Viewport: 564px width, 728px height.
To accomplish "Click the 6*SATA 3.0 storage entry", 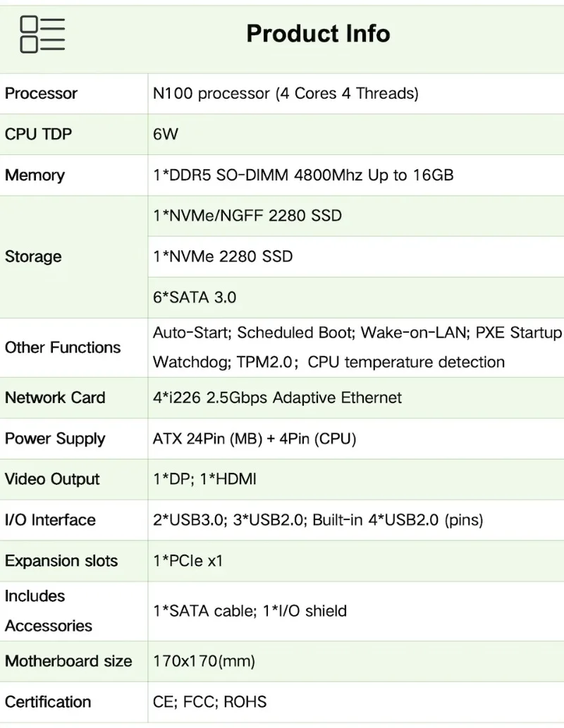I will [195, 297].
